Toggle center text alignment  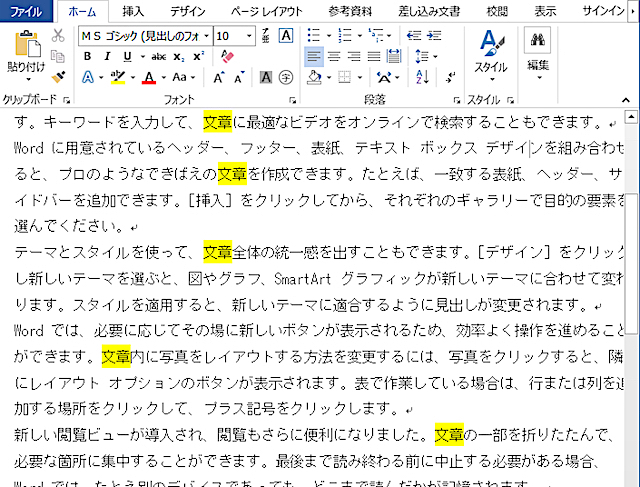pyautogui.click(x=334, y=57)
